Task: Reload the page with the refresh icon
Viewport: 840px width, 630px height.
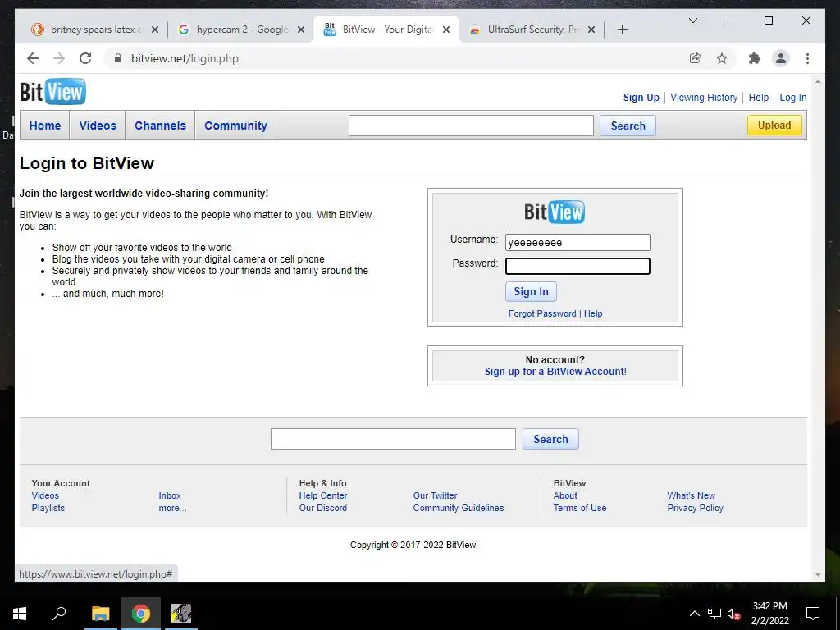Action: coord(85,58)
